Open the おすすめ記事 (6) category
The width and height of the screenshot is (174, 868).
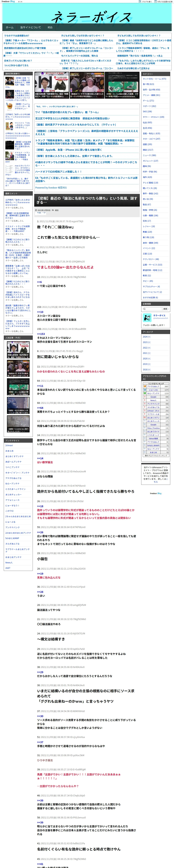pyautogui.click(x=150, y=298)
